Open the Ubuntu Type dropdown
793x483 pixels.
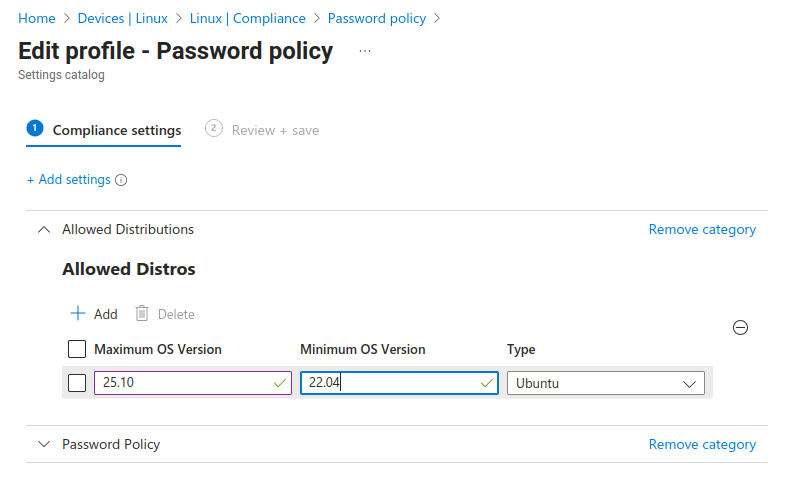tap(605, 383)
